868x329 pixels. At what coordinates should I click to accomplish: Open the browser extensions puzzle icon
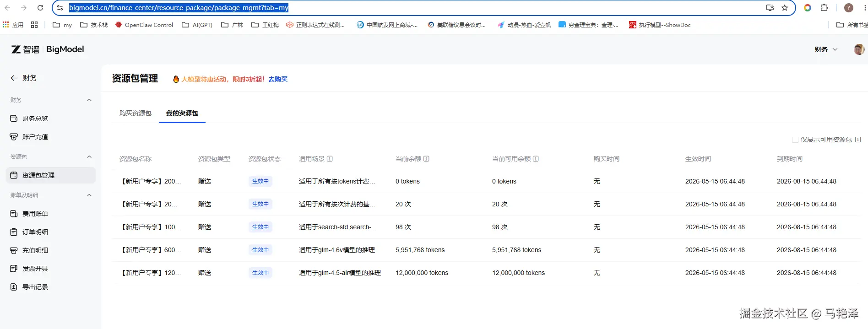[825, 8]
